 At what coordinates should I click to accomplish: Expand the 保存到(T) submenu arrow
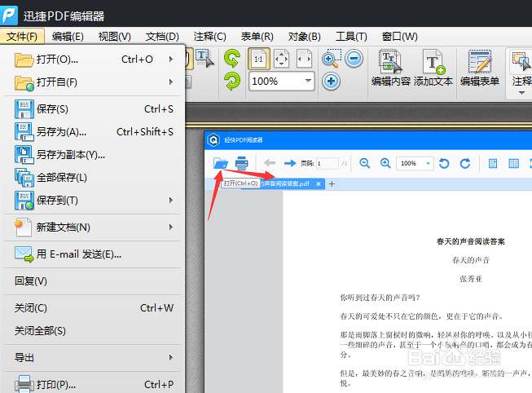tap(171, 201)
